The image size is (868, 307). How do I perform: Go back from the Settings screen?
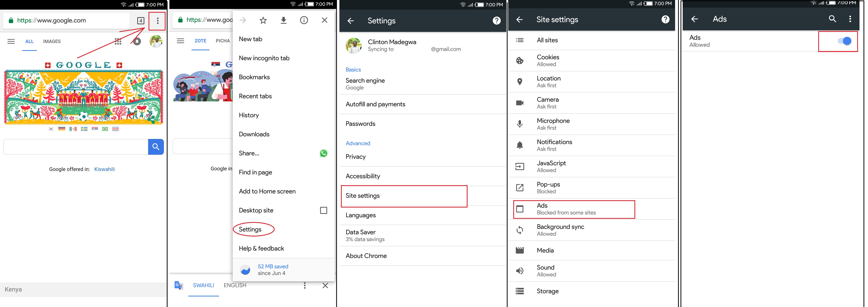[x=351, y=21]
